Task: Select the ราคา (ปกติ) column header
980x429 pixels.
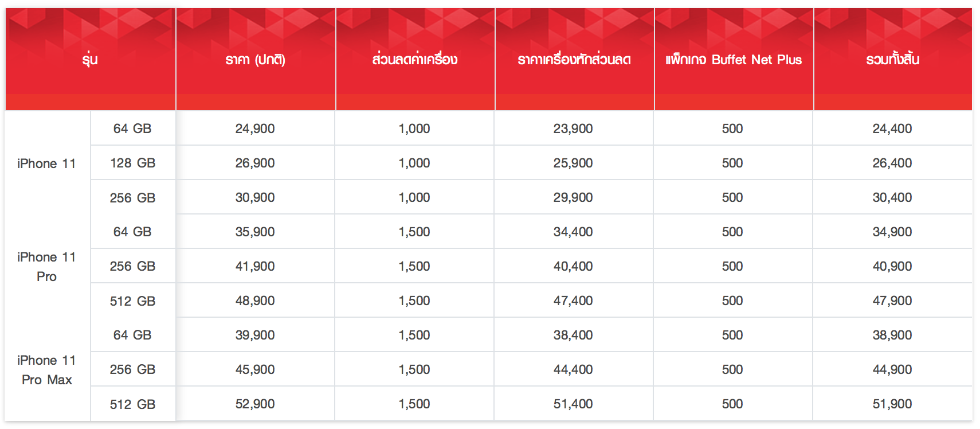Action: [256, 59]
